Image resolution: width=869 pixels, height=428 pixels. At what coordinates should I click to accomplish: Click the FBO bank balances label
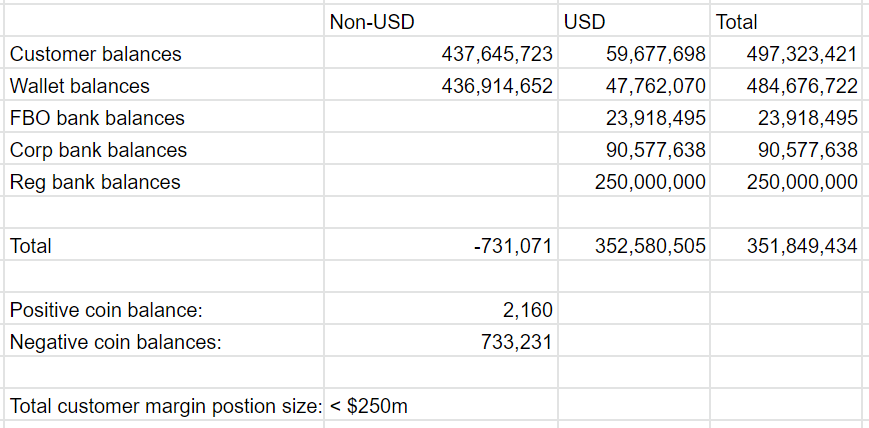(x=97, y=118)
